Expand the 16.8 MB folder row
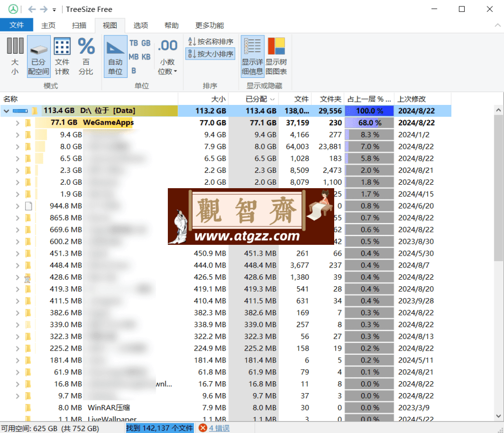 click(x=17, y=384)
